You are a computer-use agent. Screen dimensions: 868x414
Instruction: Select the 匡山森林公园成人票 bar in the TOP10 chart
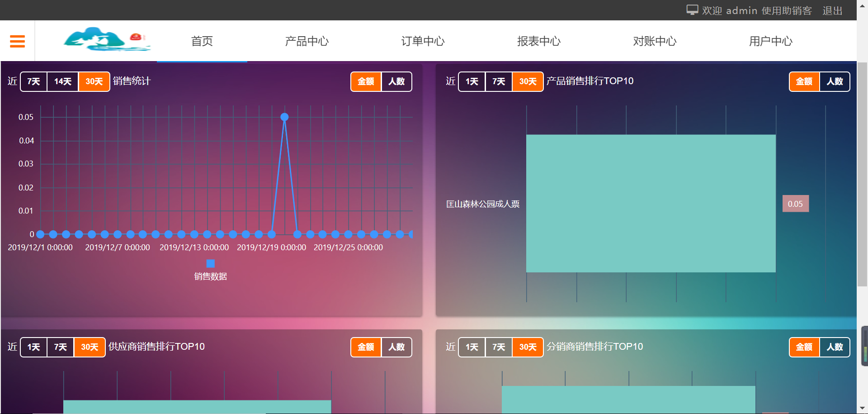tap(651, 203)
